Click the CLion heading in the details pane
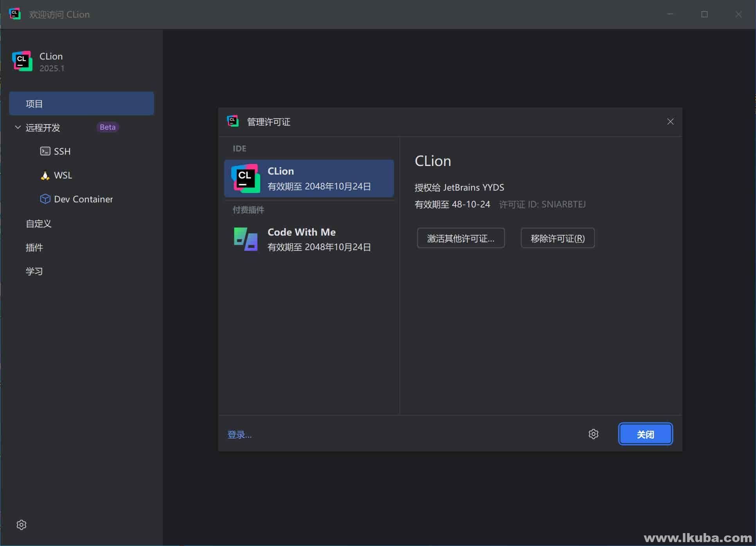The width and height of the screenshot is (756, 546). (x=433, y=161)
